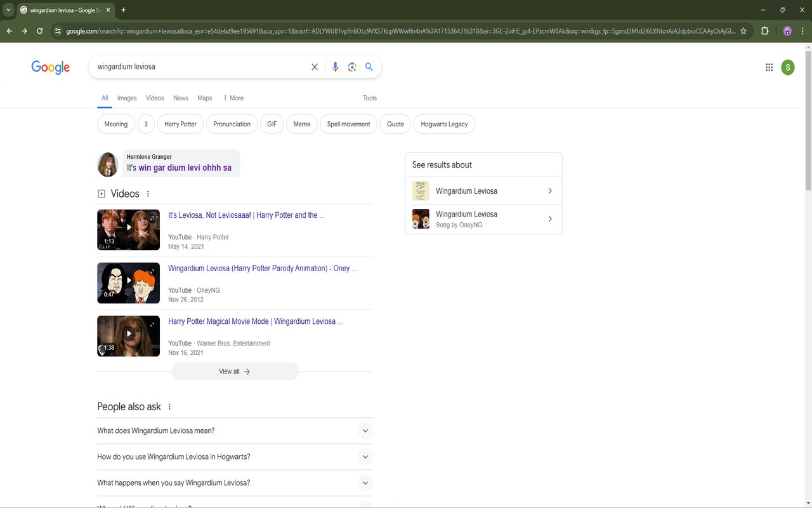This screenshot has height=508, width=812.
Task: Bookmark this page with star icon
Action: point(743,30)
